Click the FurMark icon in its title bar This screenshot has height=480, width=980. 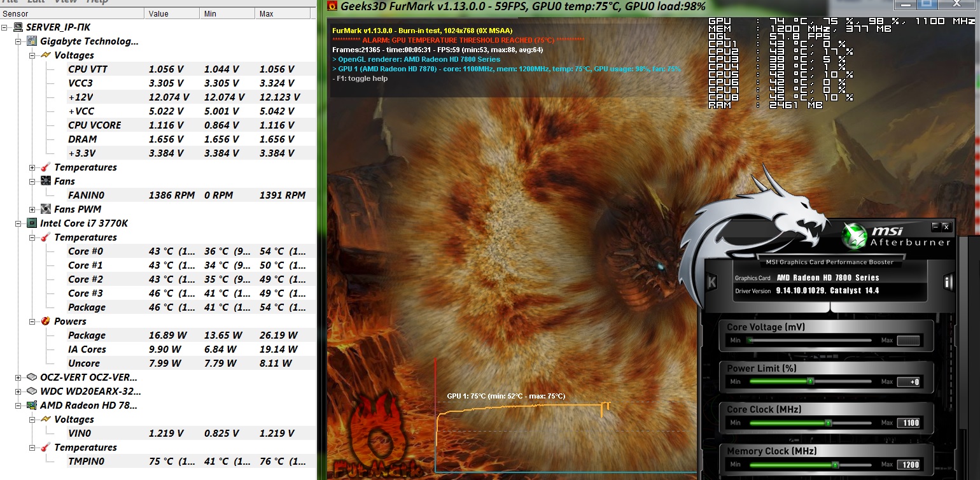(332, 6)
